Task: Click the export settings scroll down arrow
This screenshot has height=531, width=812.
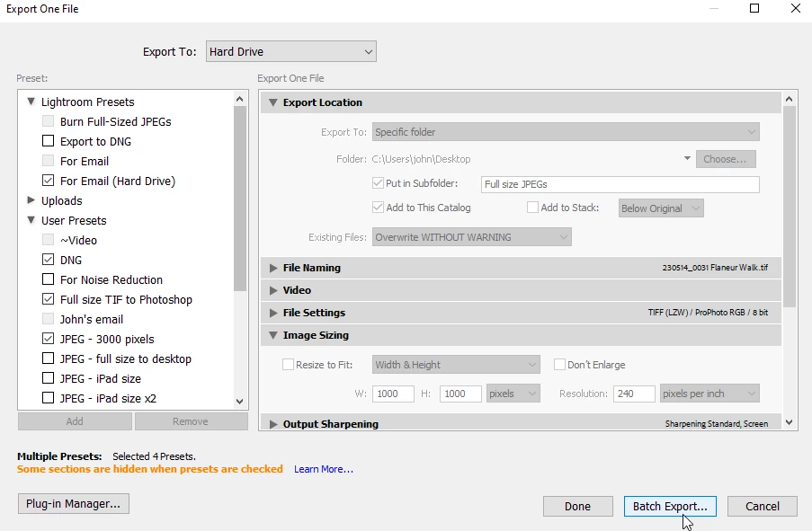Action: pyautogui.click(x=790, y=422)
